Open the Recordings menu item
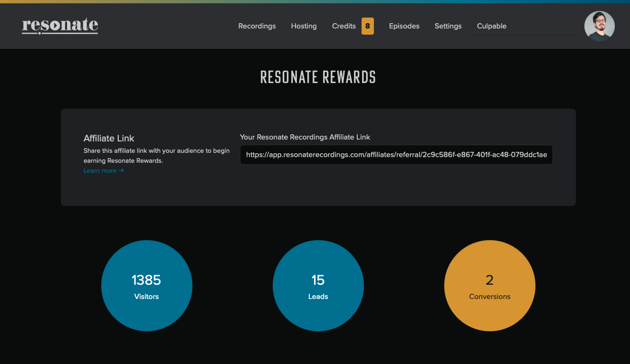The image size is (630, 364). click(257, 26)
